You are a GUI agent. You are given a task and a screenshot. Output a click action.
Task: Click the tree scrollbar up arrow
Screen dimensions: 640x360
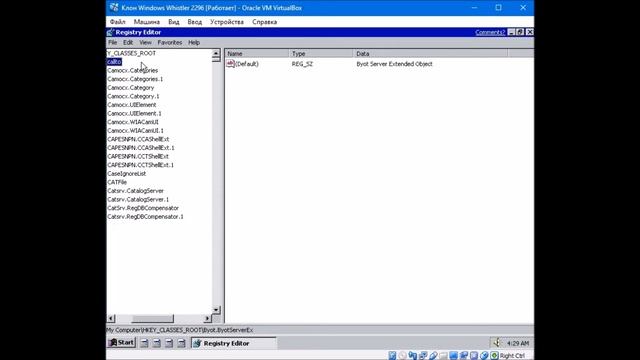tap(216, 53)
